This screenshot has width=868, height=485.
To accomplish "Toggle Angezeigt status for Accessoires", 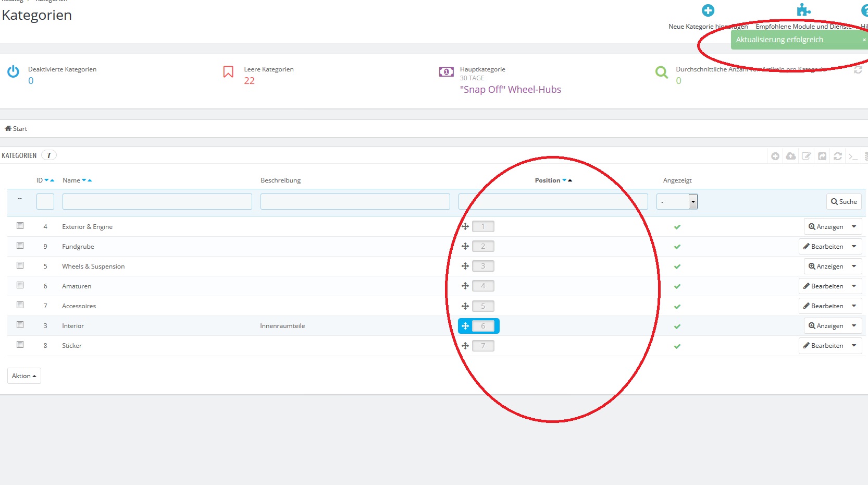I will tap(677, 307).
